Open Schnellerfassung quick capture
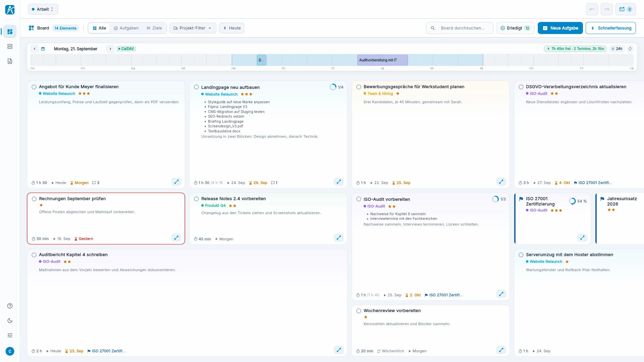 click(611, 28)
